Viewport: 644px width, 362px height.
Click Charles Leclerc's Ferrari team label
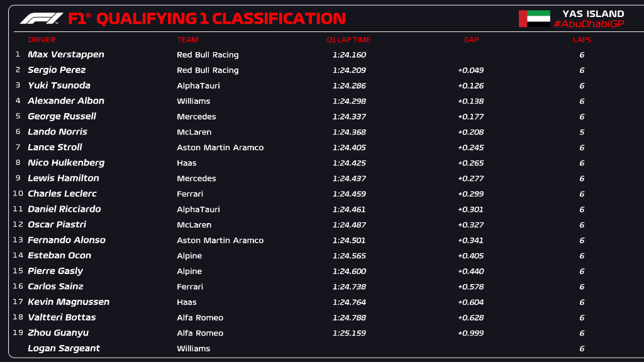click(190, 194)
